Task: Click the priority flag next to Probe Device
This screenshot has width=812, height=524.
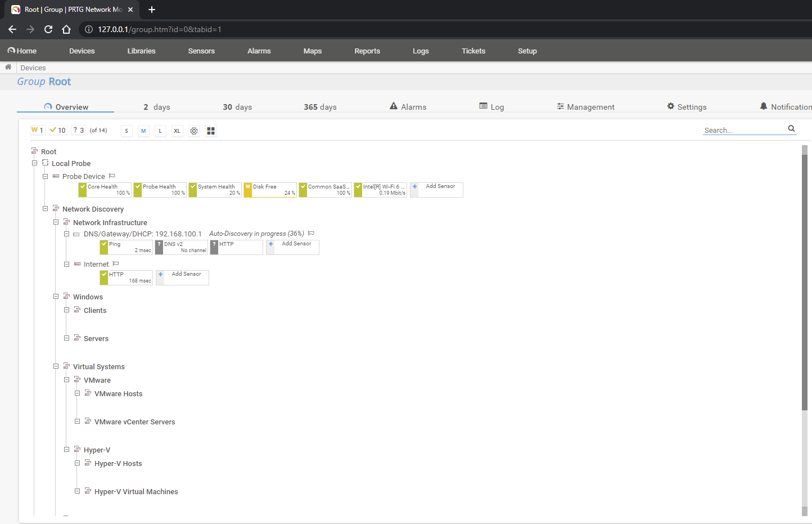Action: point(112,176)
